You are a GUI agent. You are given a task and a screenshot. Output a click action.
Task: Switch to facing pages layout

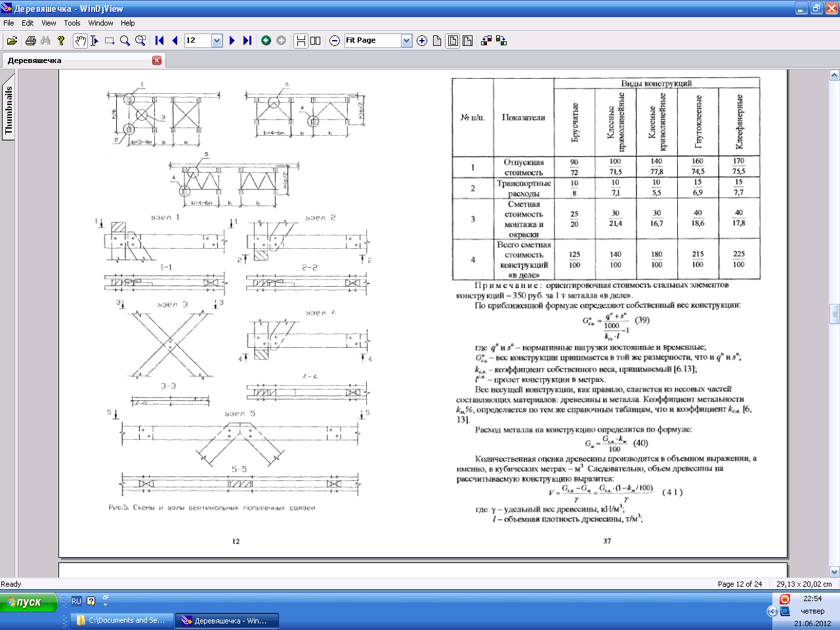click(316, 41)
